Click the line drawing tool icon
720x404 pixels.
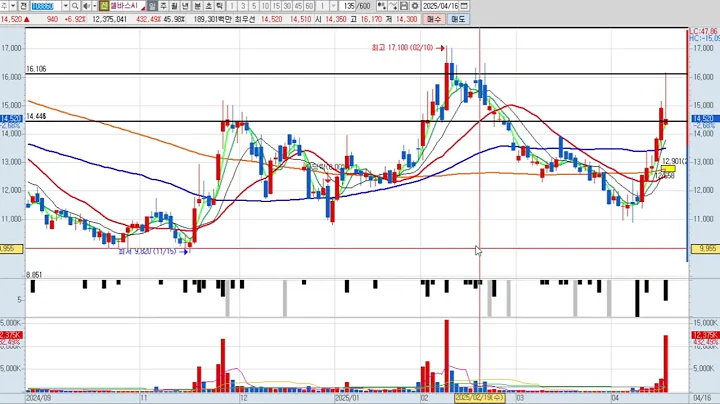[x=393, y=6]
